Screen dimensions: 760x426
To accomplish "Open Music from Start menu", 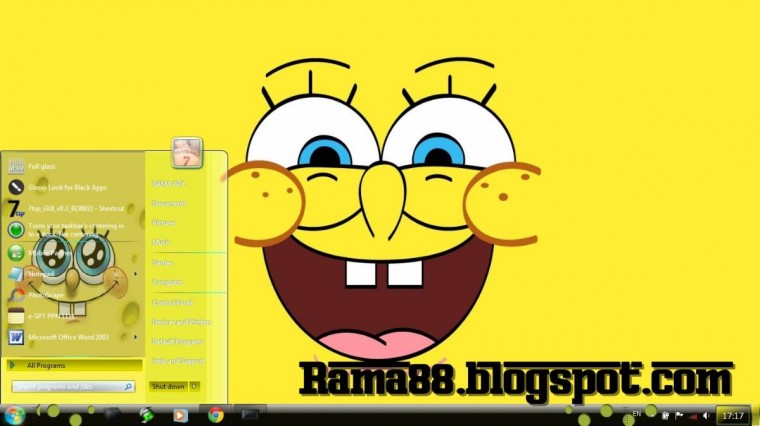I will coord(160,242).
